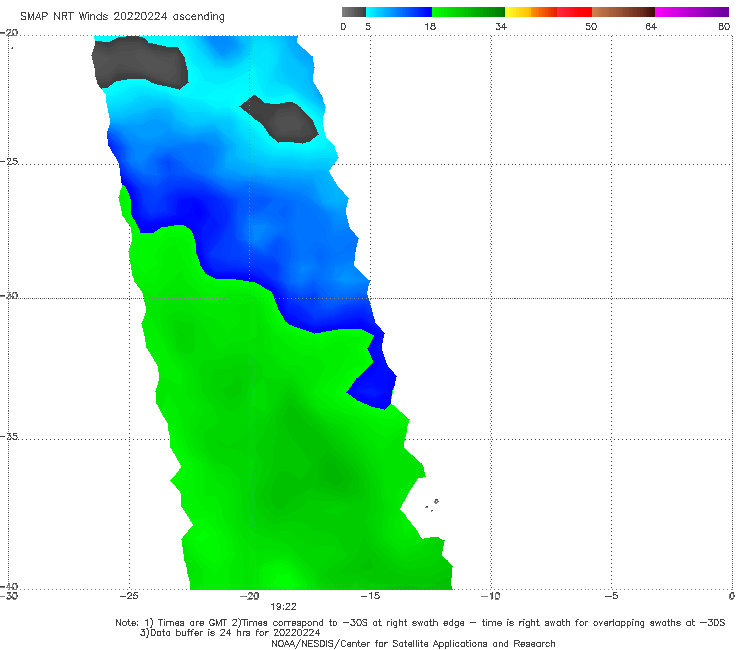740x650 pixels.
Task: Click the longitude axis label '-5'
Action: pos(611,596)
